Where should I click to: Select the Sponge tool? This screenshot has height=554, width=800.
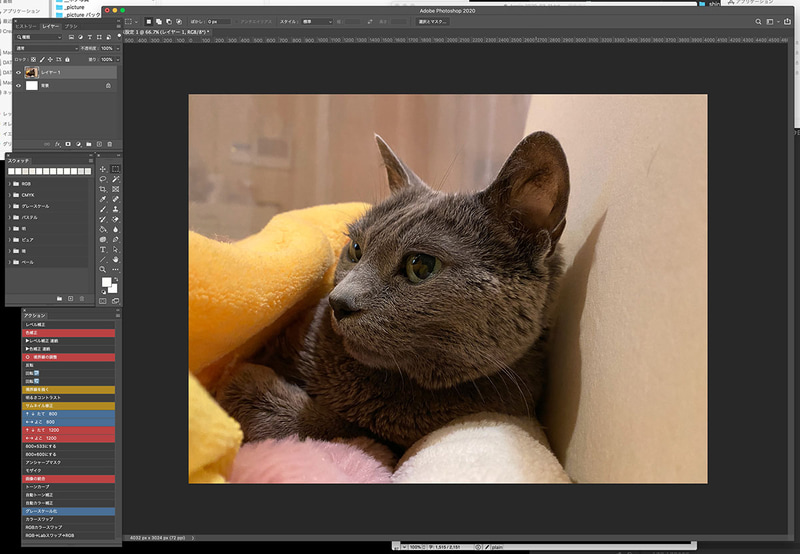[x=103, y=239]
